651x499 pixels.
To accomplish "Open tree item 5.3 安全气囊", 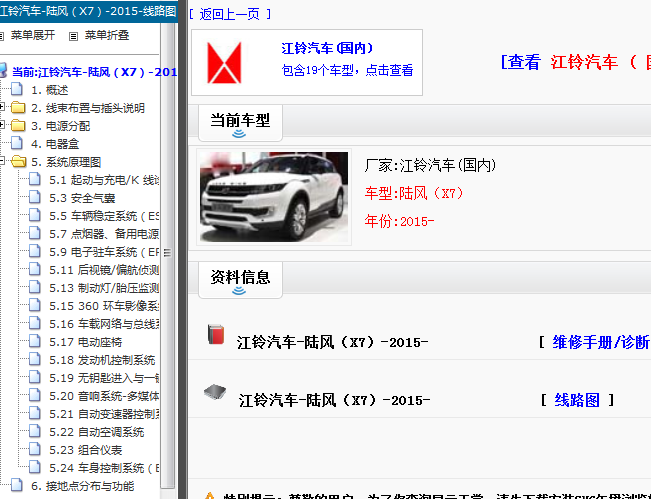I will click(82, 198).
